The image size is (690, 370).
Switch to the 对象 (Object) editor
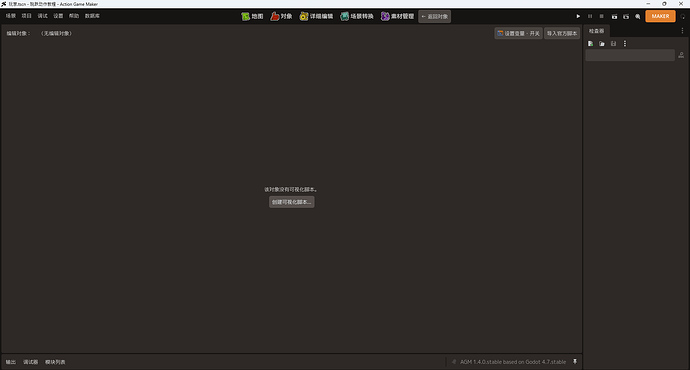coord(281,16)
